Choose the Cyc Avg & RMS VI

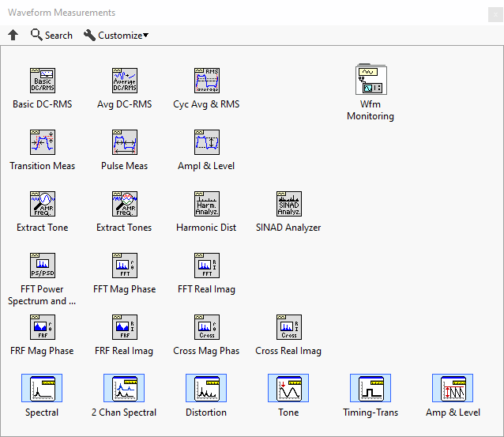pos(206,81)
